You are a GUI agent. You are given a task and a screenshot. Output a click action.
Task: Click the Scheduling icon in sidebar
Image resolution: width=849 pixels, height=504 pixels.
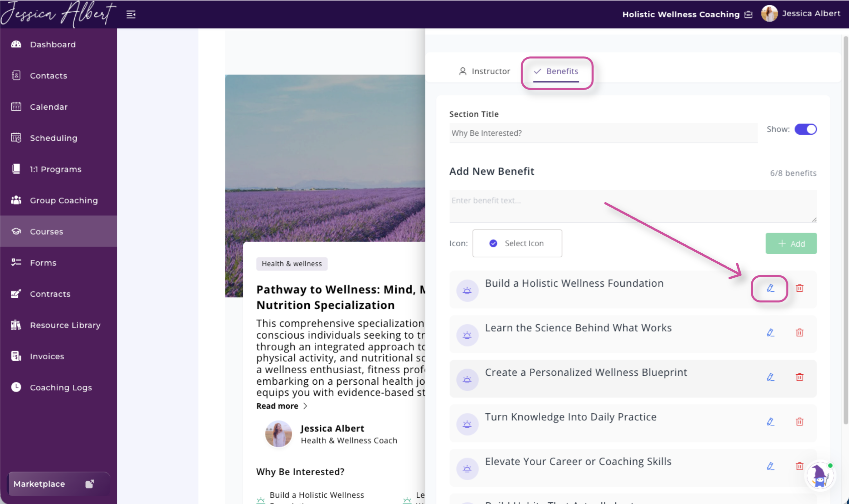pos(16,138)
